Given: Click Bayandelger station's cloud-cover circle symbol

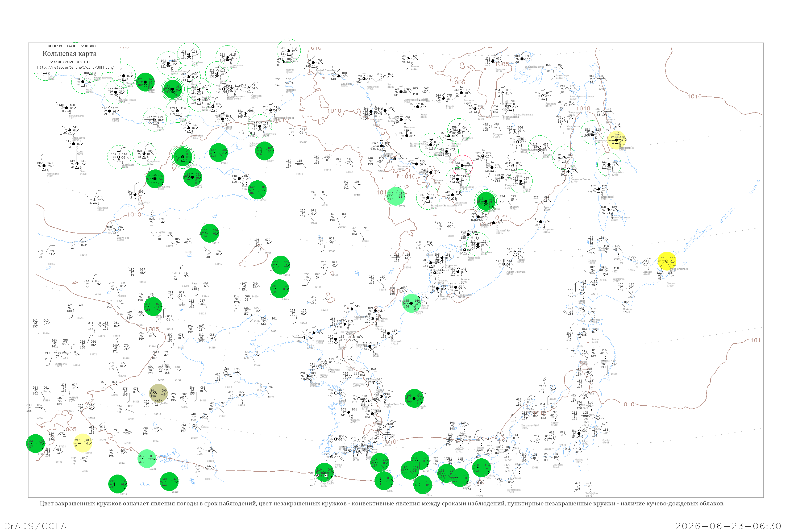Looking at the screenshot, I should point(135,194).
